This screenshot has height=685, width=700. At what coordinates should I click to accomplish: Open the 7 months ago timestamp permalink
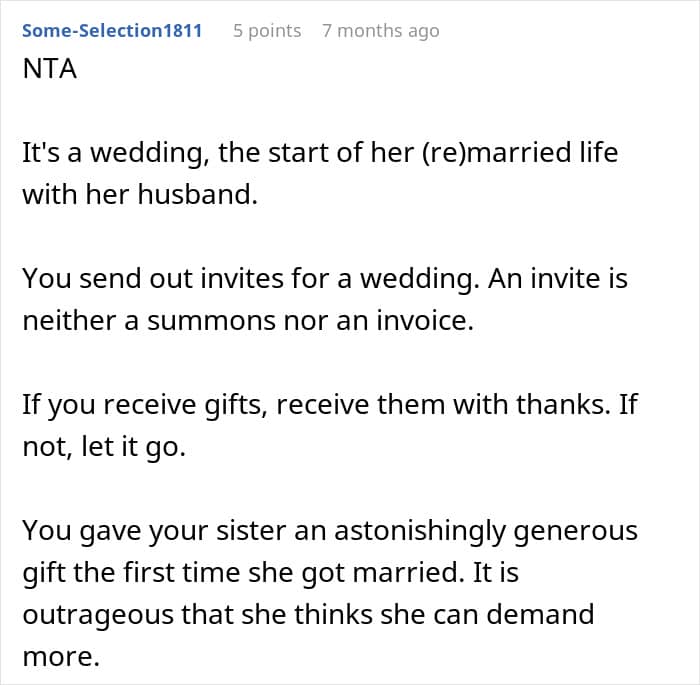click(381, 31)
